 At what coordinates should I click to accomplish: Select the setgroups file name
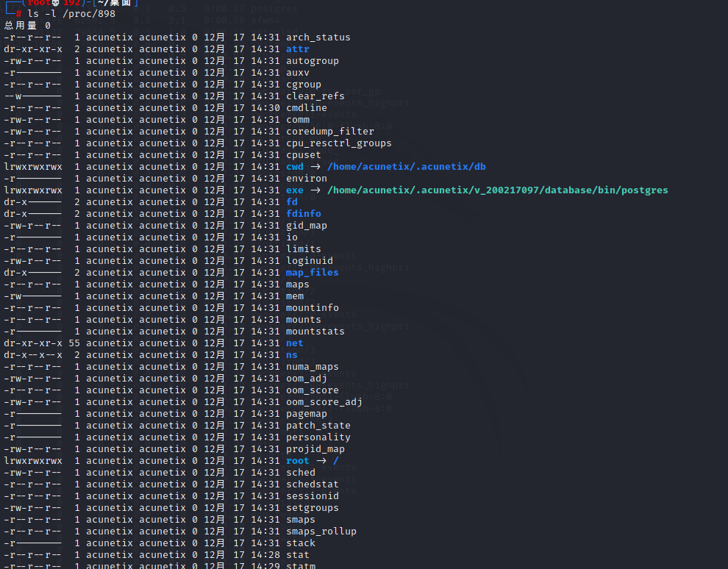point(312,508)
